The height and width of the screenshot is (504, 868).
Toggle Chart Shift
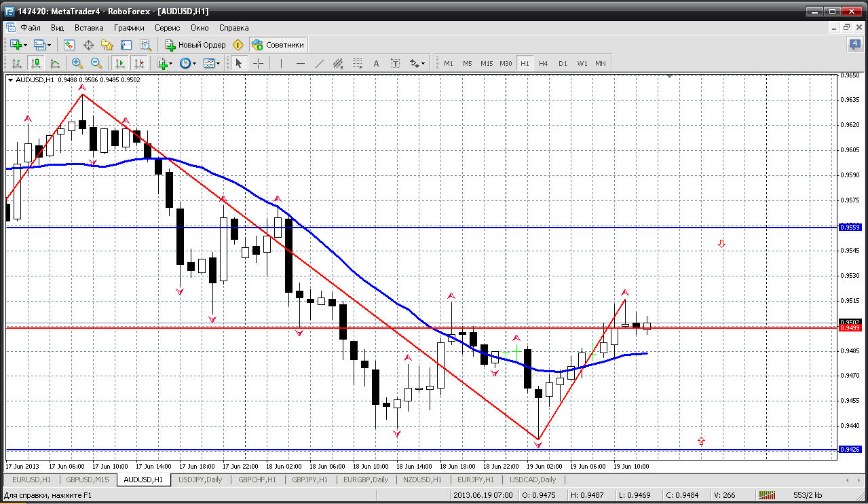[139, 63]
